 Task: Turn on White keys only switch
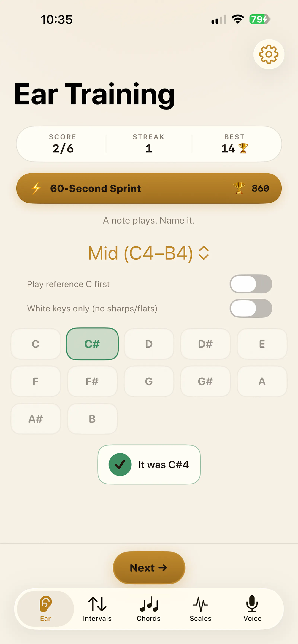tap(251, 308)
